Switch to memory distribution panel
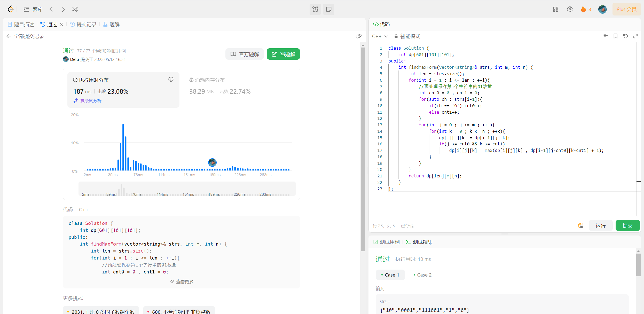Screen dimensions: 644x314 [x=209, y=80]
